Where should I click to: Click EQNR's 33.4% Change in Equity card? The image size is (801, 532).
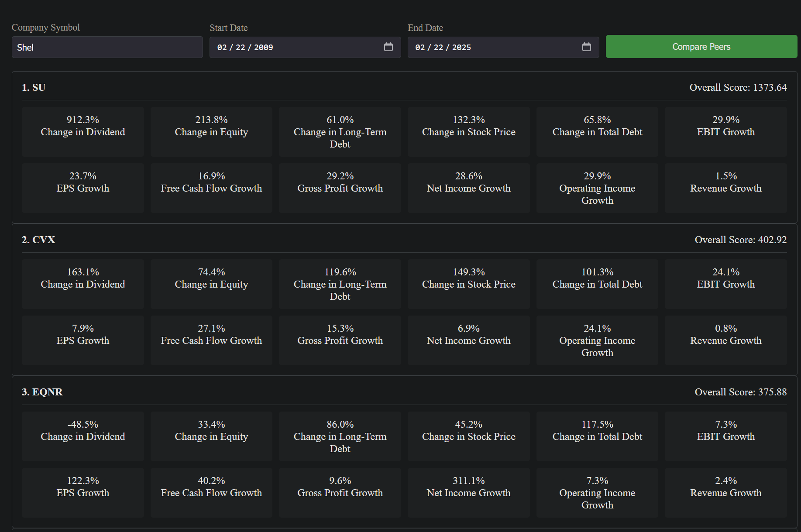click(x=211, y=436)
